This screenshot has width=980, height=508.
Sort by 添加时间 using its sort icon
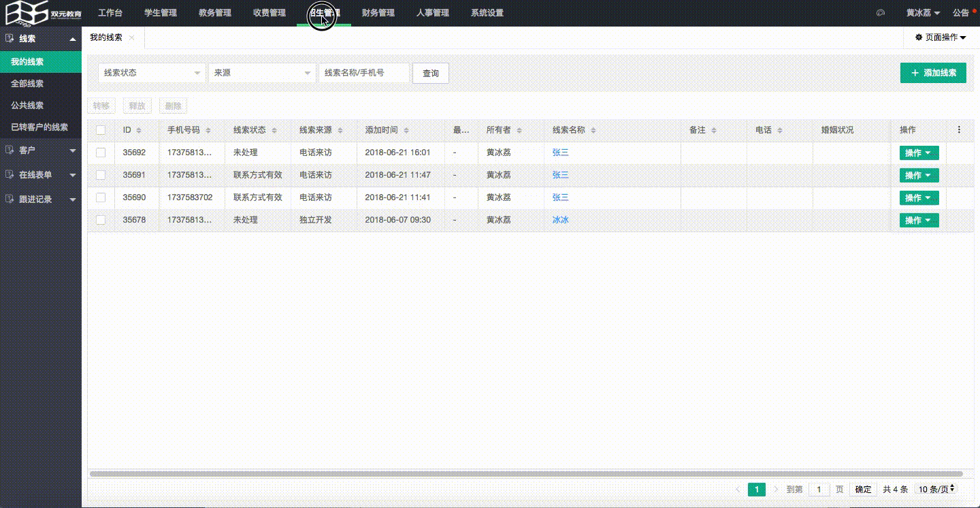tap(406, 130)
